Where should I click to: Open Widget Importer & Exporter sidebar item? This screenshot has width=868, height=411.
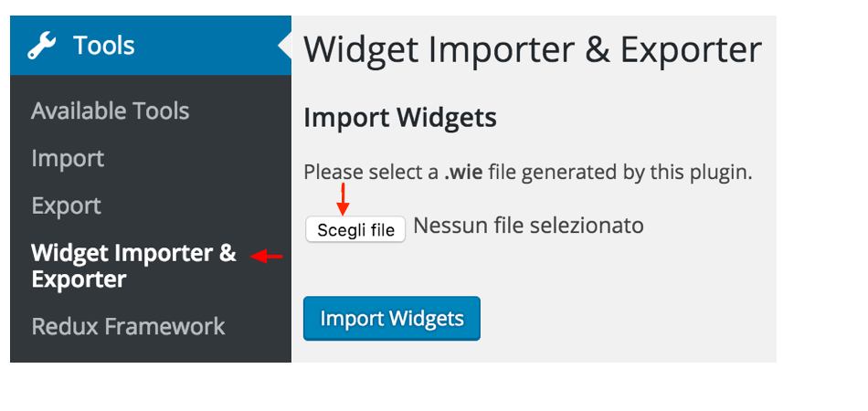coord(134,266)
